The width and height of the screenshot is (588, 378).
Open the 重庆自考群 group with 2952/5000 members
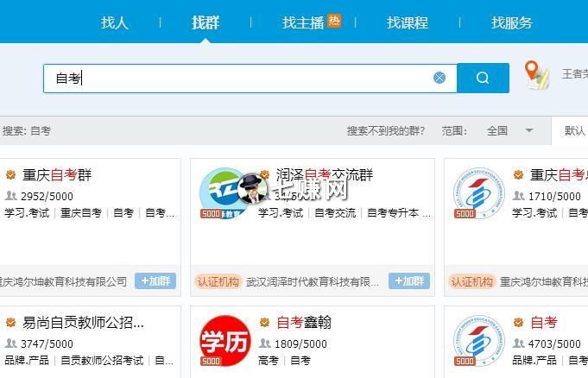tap(57, 175)
